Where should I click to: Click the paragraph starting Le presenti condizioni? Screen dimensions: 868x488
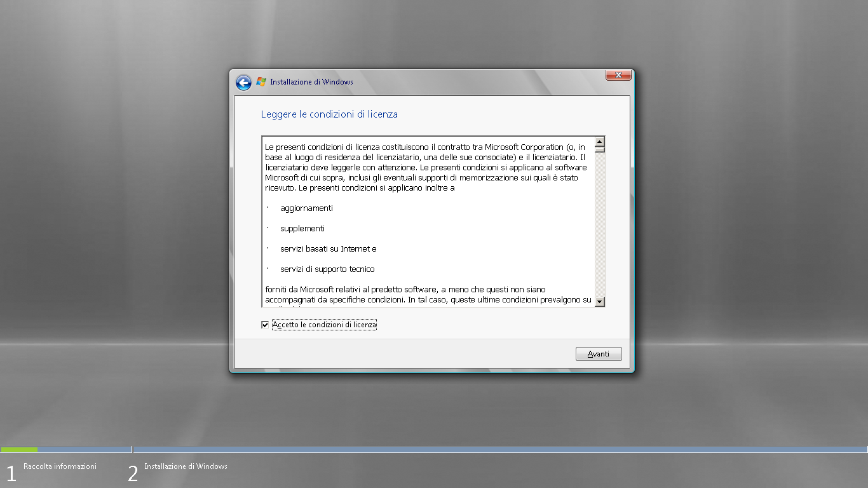(x=426, y=168)
